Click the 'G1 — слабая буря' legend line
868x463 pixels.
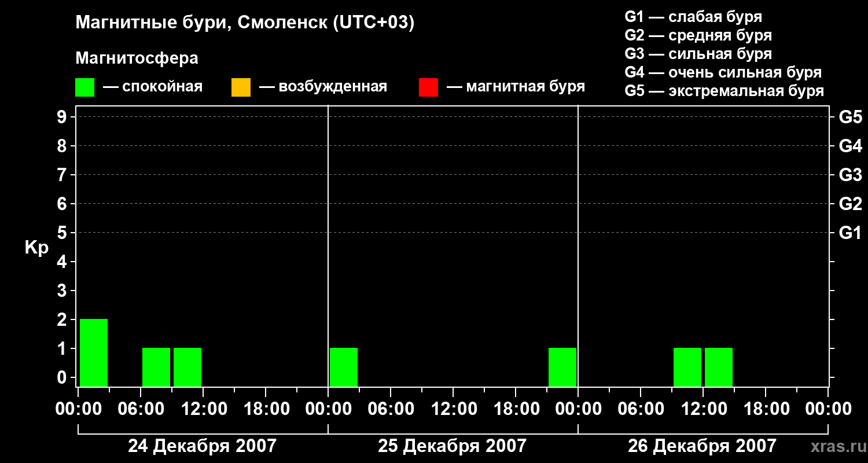pyautogui.click(x=693, y=17)
